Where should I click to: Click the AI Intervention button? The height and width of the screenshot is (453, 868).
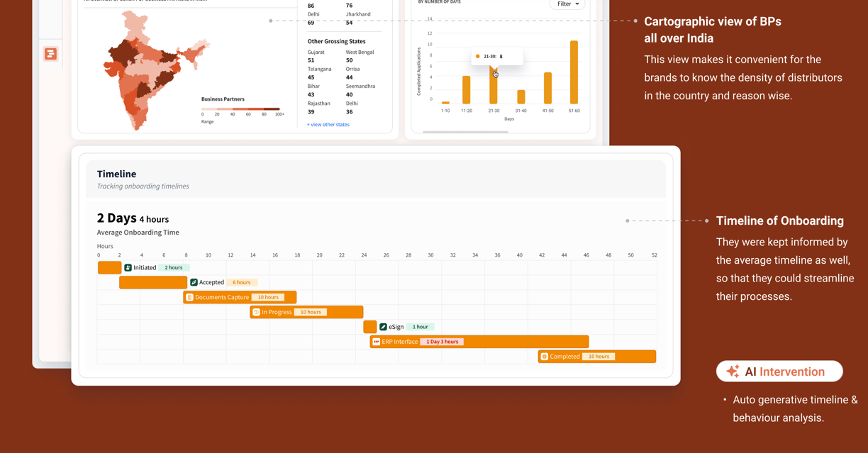pyautogui.click(x=779, y=371)
